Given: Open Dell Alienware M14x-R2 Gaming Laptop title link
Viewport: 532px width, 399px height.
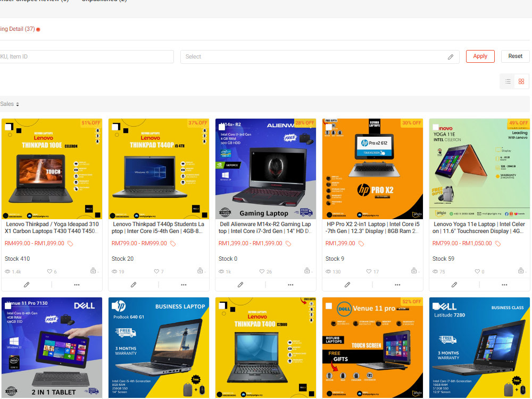Looking at the screenshot, I should click(265, 228).
